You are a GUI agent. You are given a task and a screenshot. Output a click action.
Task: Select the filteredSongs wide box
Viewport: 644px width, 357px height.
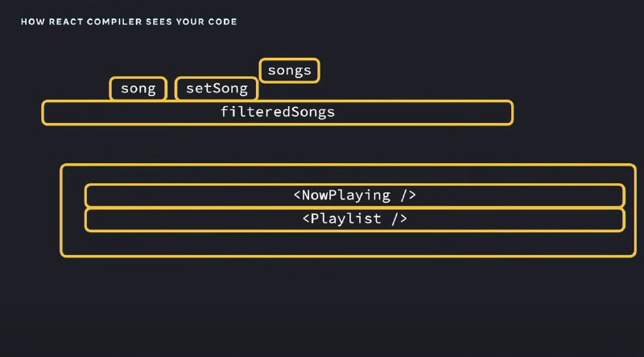point(278,113)
